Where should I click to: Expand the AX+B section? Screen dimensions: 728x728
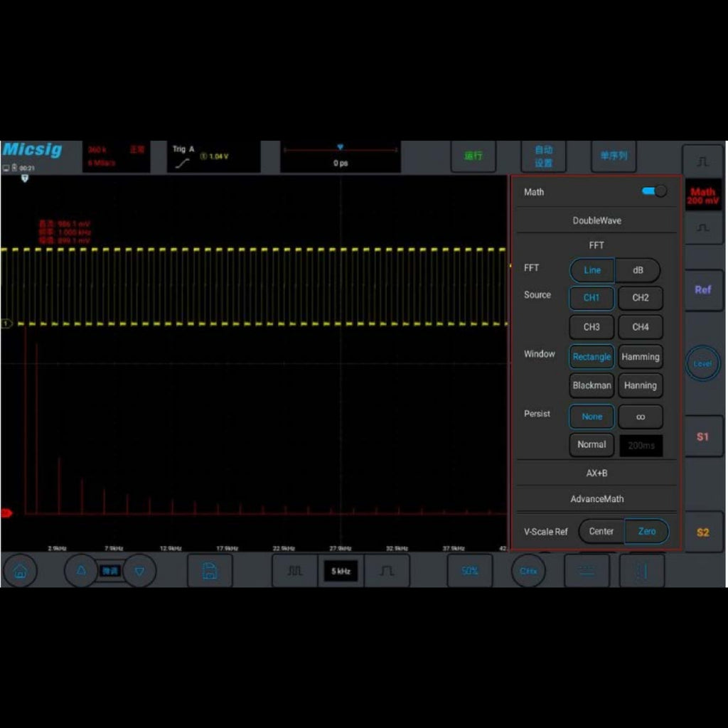click(x=596, y=473)
